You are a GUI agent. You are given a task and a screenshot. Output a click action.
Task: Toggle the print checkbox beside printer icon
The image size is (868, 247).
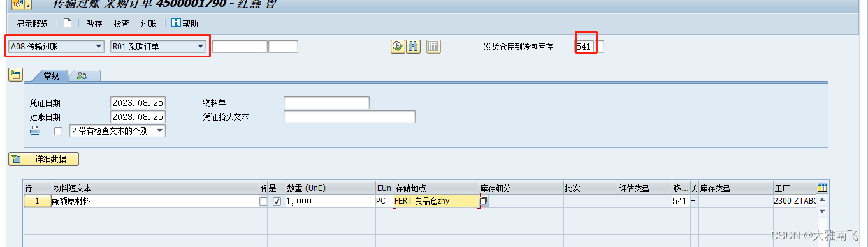pos(59,131)
